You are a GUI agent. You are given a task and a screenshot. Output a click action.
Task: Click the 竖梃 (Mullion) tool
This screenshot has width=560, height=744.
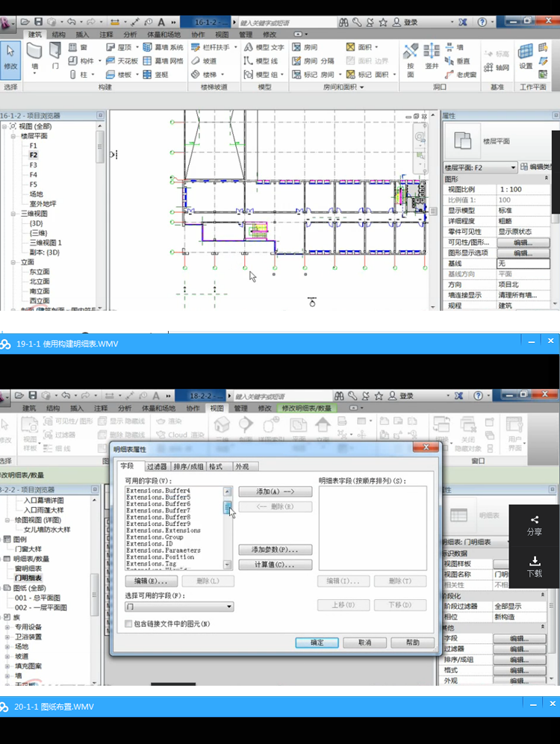(156, 75)
